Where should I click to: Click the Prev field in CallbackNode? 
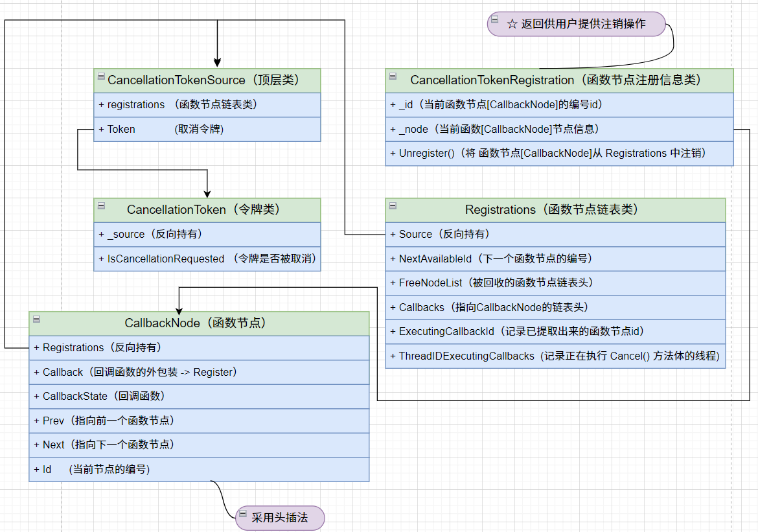click(x=198, y=421)
